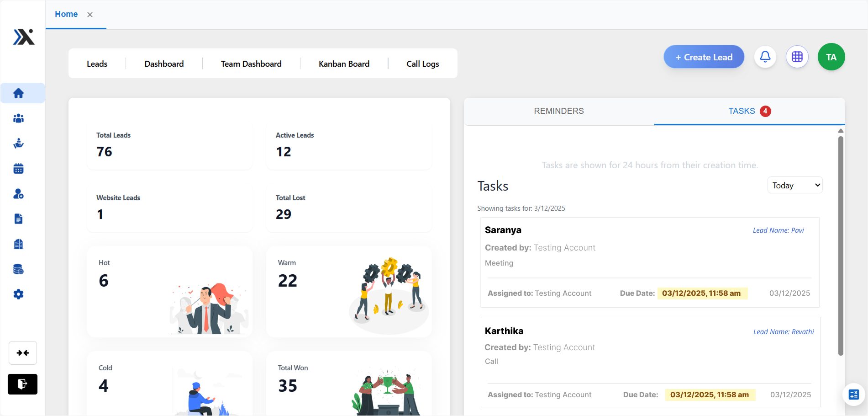Screen dimensions: 868x416
Task: Switch to the TASKS tab
Action: pos(749,111)
